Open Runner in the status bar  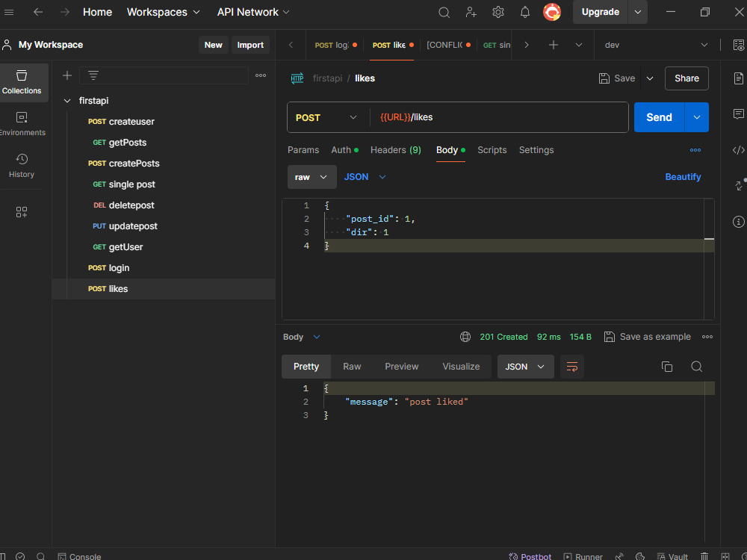[583, 556]
